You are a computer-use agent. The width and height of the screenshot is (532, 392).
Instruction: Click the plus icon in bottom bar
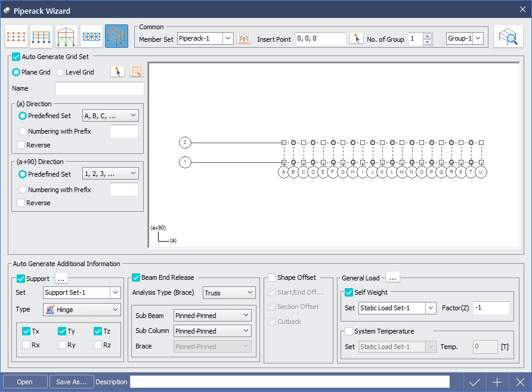(497, 382)
